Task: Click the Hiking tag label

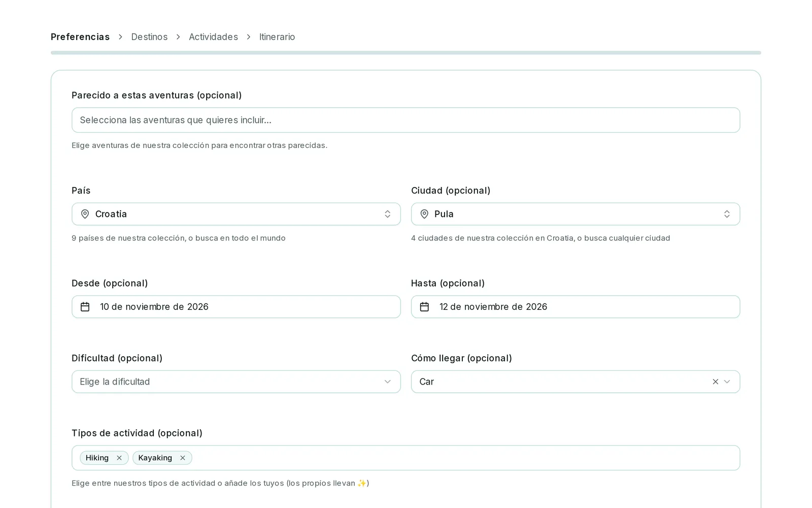Action: [x=97, y=458]
